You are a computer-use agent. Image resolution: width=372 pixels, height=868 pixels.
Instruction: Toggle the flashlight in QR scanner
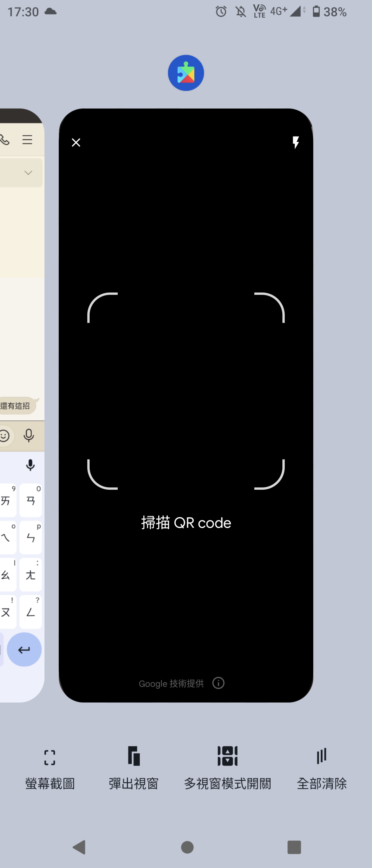coord(296,143)
